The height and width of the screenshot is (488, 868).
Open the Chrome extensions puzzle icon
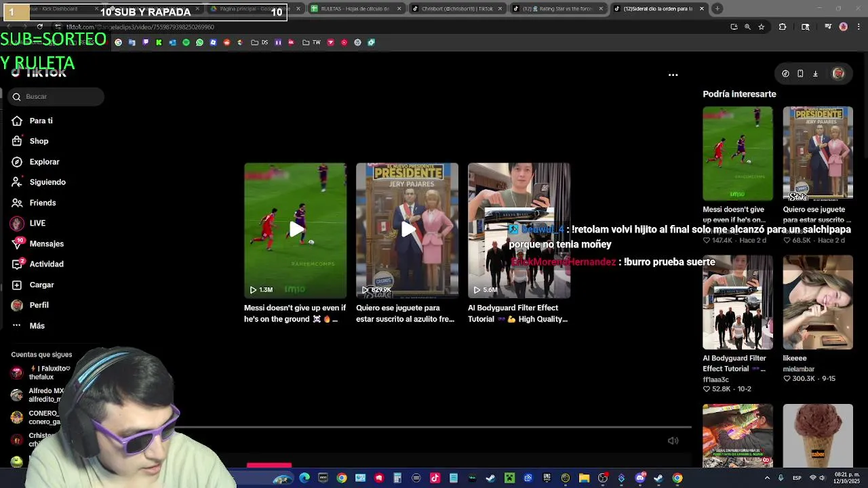783,27
